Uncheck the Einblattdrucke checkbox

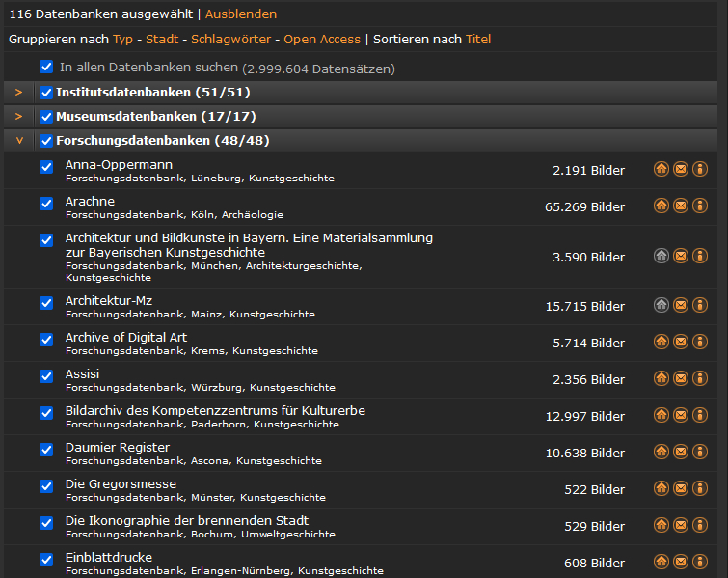tap(46, 560)
